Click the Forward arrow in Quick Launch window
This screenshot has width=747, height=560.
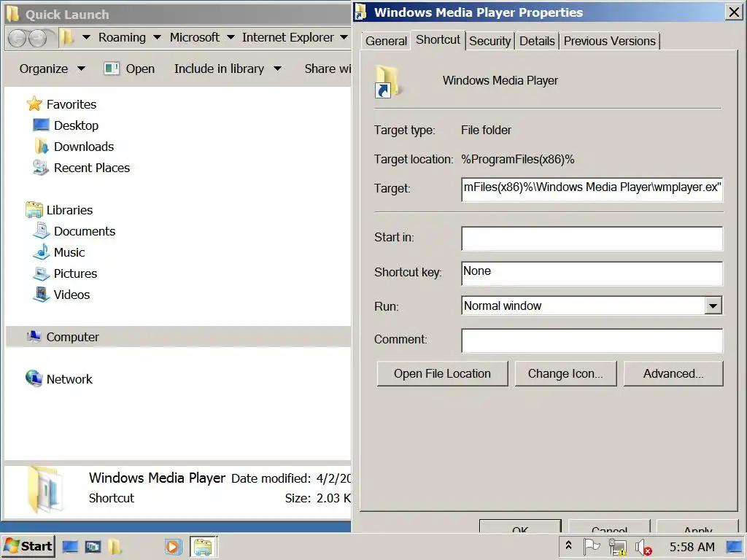(x=37, y=38)
